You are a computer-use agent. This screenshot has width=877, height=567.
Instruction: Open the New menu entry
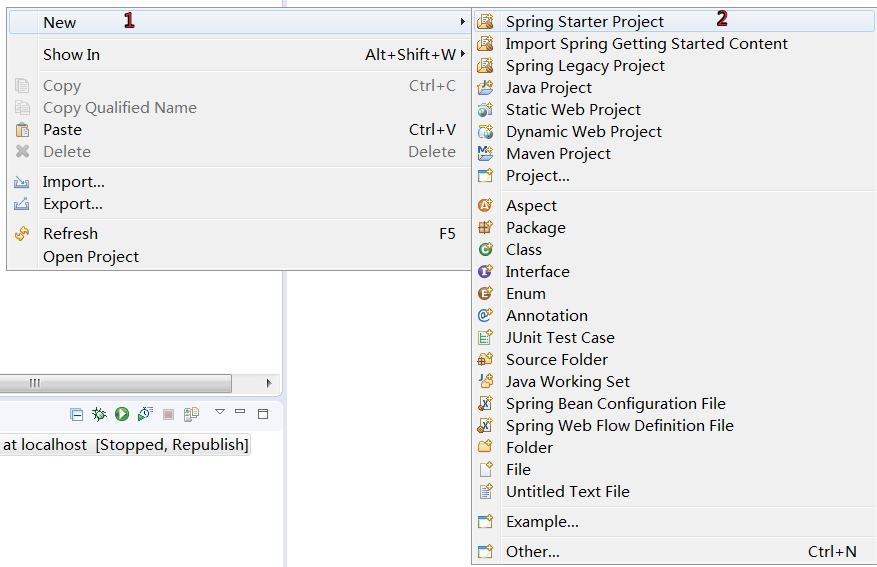click(240, 22)
